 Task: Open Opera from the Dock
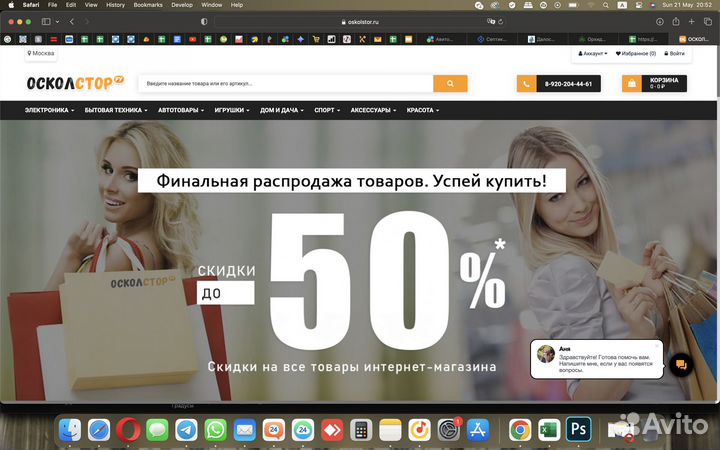(x=128, y=430)
